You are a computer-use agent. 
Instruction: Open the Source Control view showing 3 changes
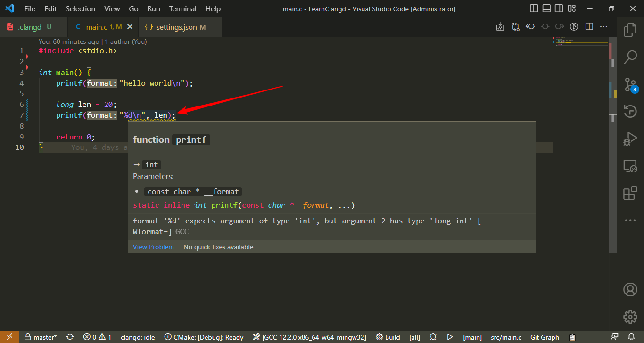click(630, 84)
